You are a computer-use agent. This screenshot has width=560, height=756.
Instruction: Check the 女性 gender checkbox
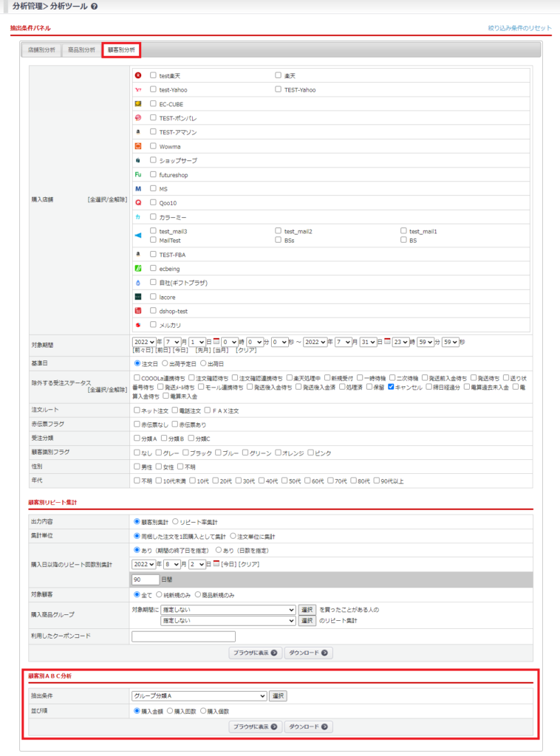[159, 467]
